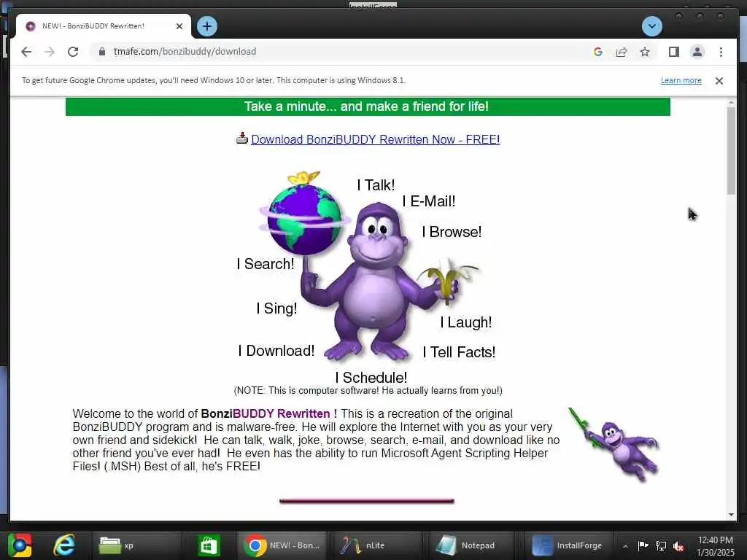This screenshot has height=560, width=747.
Task: Open the tab search dropdown
Action: tap(651, 26)
